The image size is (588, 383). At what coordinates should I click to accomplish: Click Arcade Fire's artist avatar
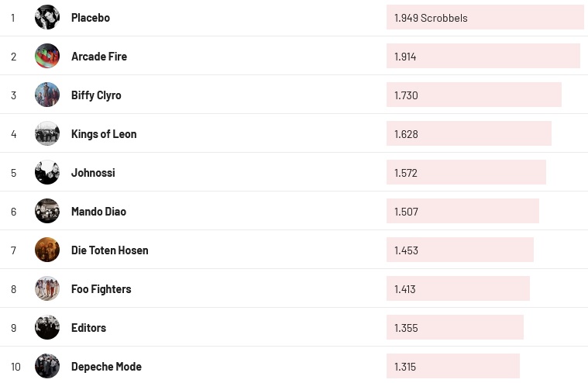click(47, 56)
